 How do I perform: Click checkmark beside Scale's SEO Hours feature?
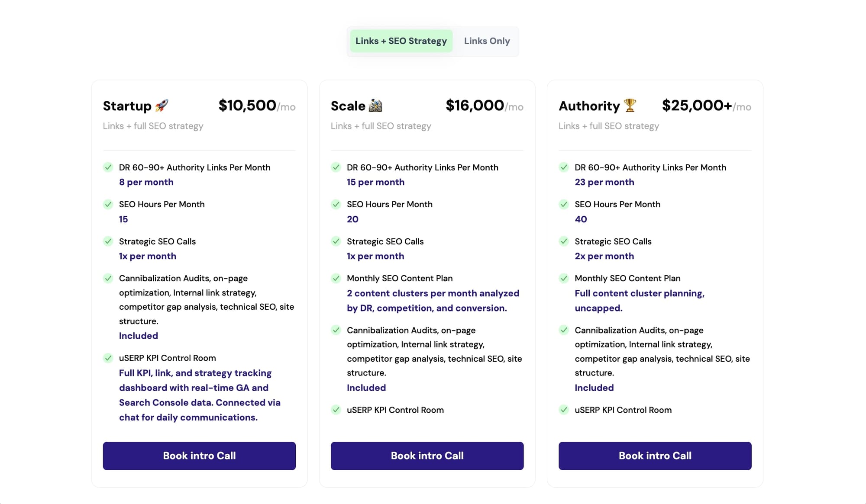click(336, 204)
